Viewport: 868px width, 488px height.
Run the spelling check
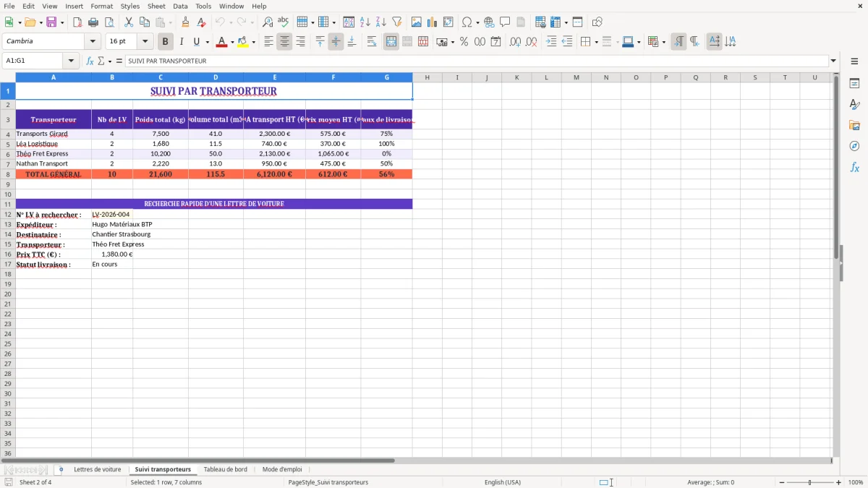(284, 22)
